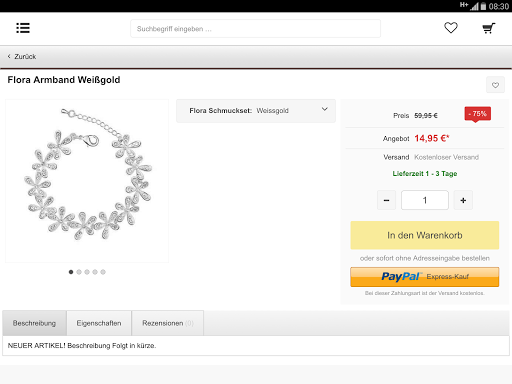512x384 pixels.
Task: Pay with PayPal Express-Kauf button
Action: (425, 277)
